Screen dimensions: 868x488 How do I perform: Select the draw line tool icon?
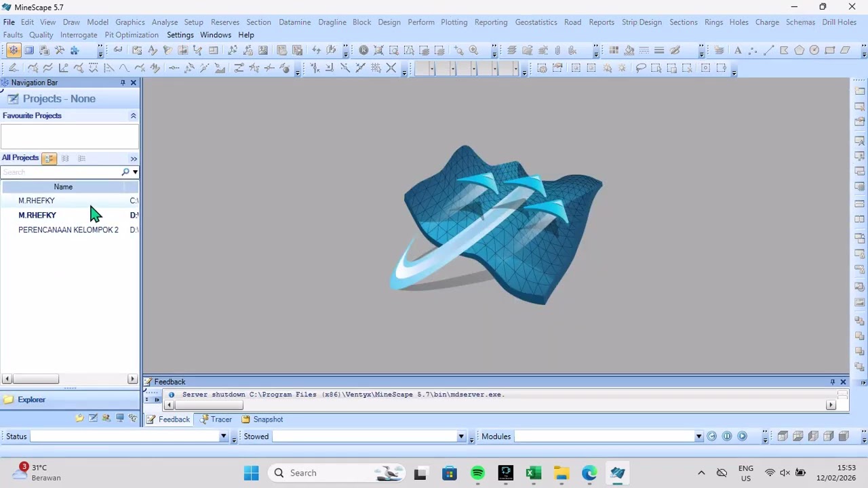pyautogui.click(x=769, y=50)
